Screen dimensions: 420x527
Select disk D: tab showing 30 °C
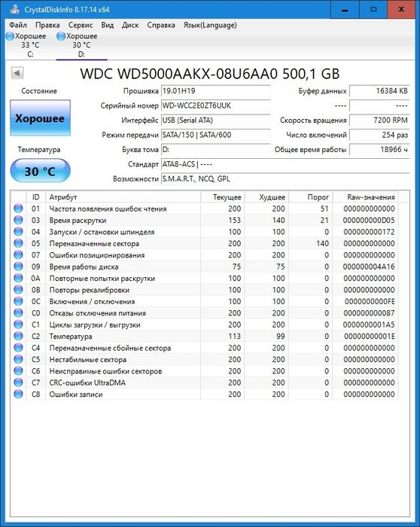[x=81, y=44]
